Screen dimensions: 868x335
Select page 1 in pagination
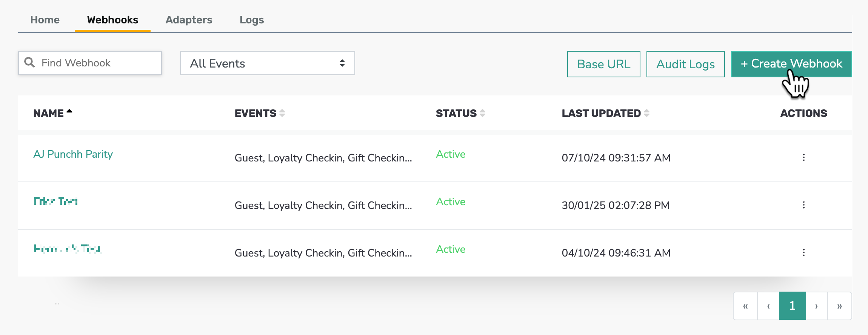(x=793, y=306)
